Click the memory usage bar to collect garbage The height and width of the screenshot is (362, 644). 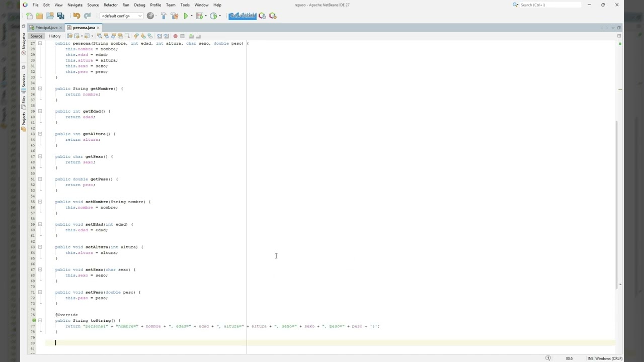(243, 16)
